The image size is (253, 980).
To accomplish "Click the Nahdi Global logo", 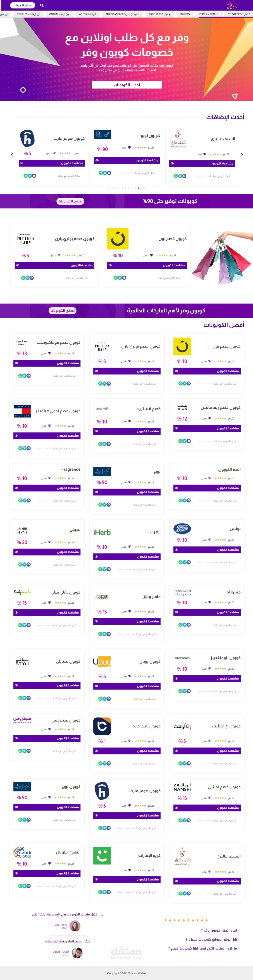I will point(22,852).
